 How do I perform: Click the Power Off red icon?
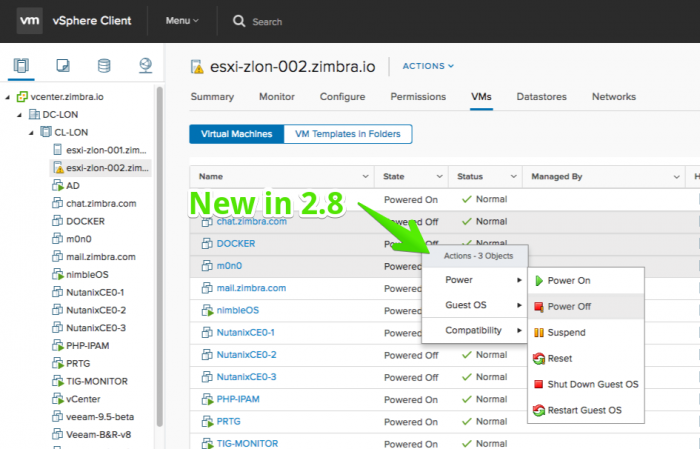(x=539, y=307)
